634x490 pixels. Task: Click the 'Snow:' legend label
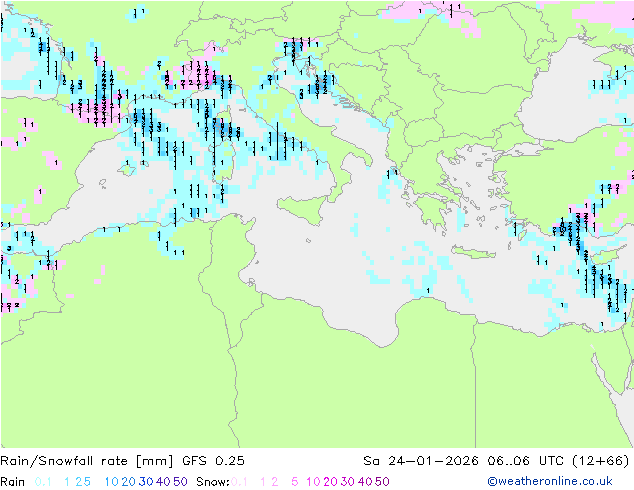click(213, 482)
